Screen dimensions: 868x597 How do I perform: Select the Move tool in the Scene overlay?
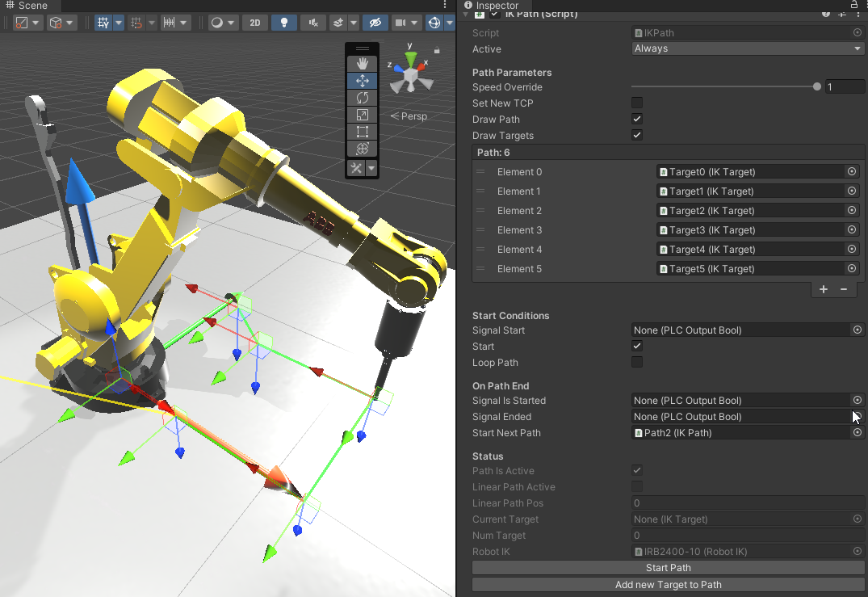point(362,80)
